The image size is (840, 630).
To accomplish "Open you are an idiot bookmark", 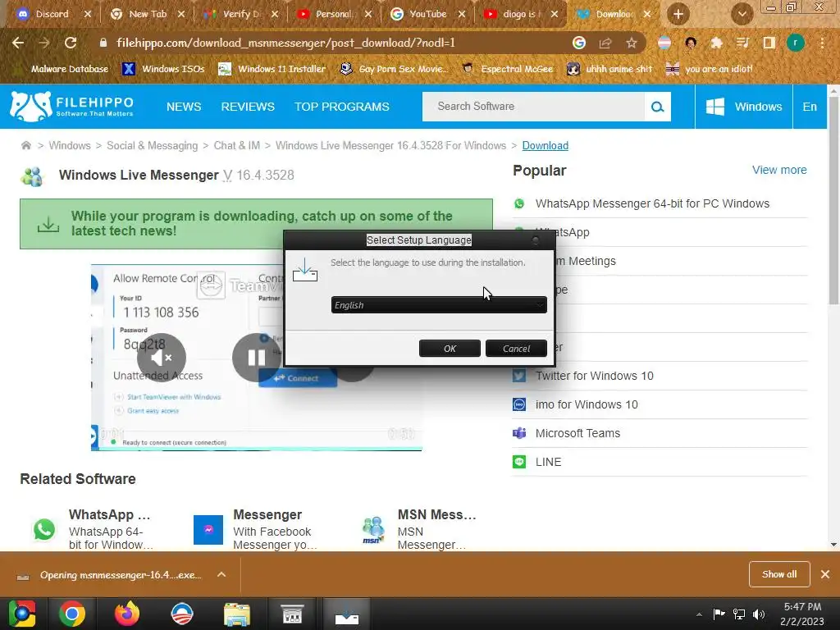I will tap(709, 69).
